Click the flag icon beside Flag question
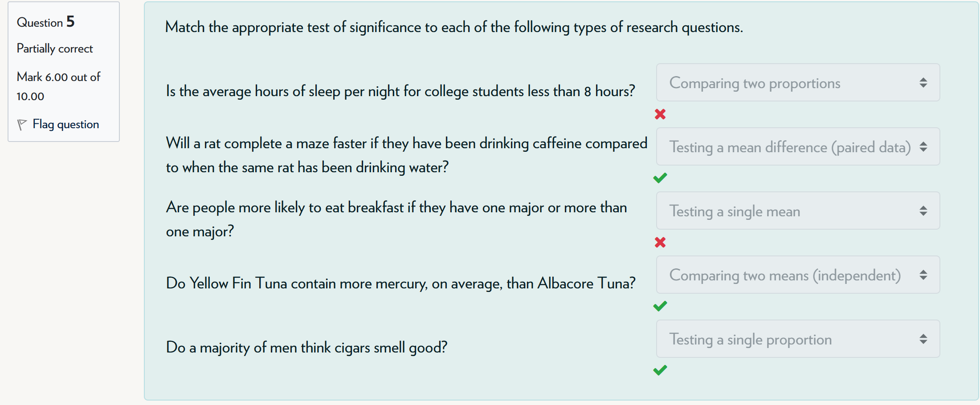The height and width of the screenshot is (405, 980). pyautogui.click(x=23, y=124)
